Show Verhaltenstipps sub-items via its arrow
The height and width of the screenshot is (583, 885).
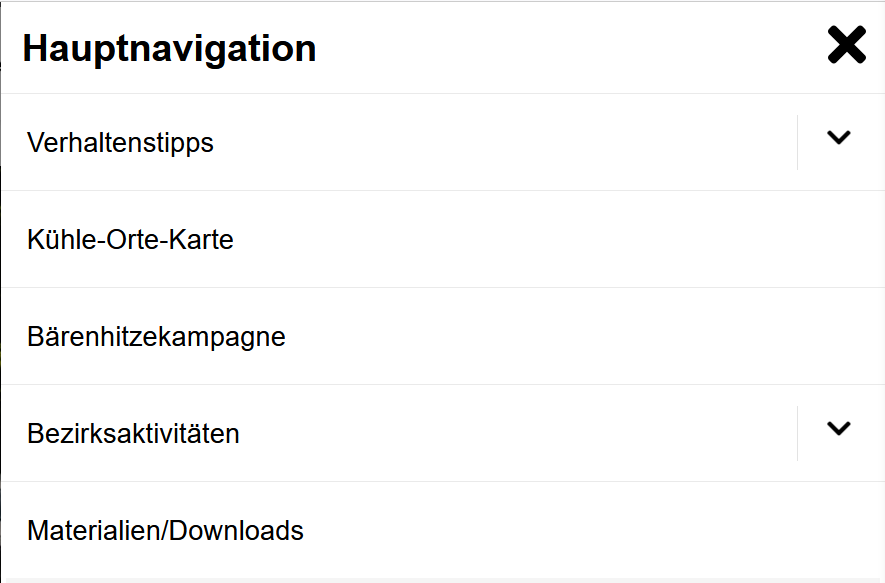(839, 139)
